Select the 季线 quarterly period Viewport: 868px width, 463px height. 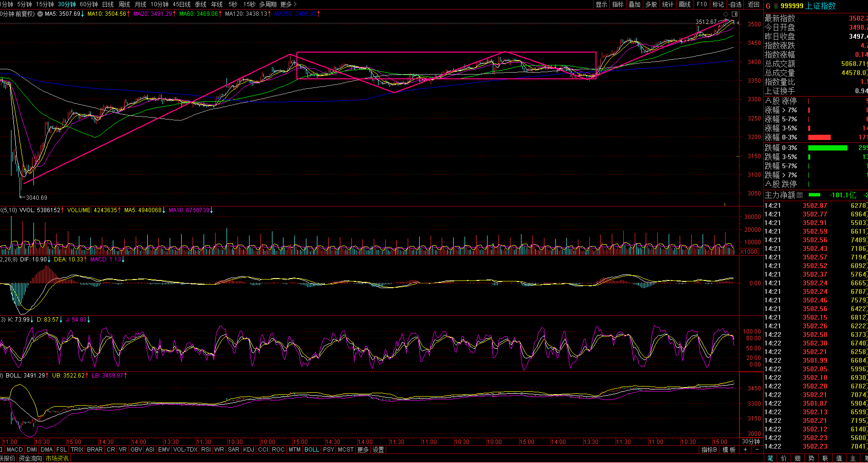click(x=201, y=4)
